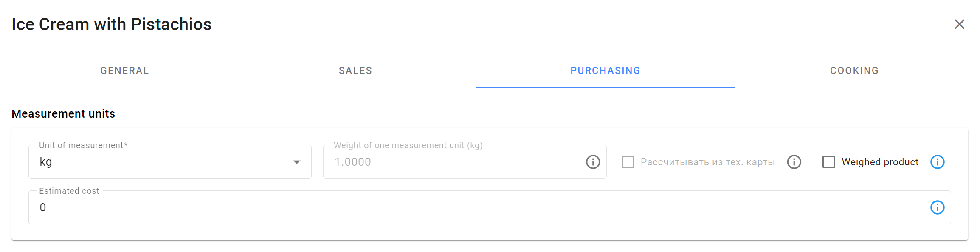Click the Weight of one measurement unit field
The width and height of the screenshot is (980, 252).
(x=465, y=162)
